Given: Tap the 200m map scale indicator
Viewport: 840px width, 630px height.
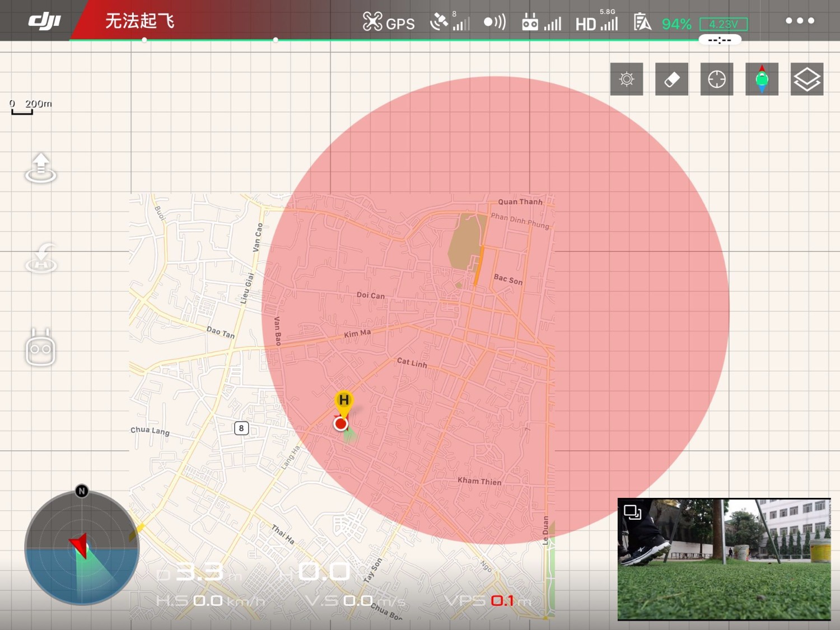Looking at the screenshot, I should [x=31, y=106].
